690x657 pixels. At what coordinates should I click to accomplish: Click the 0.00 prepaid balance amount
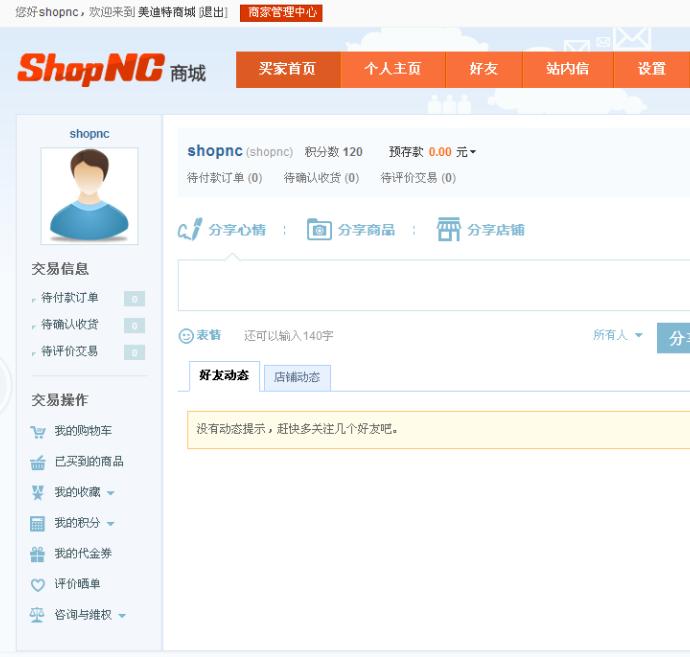[440, 152]
